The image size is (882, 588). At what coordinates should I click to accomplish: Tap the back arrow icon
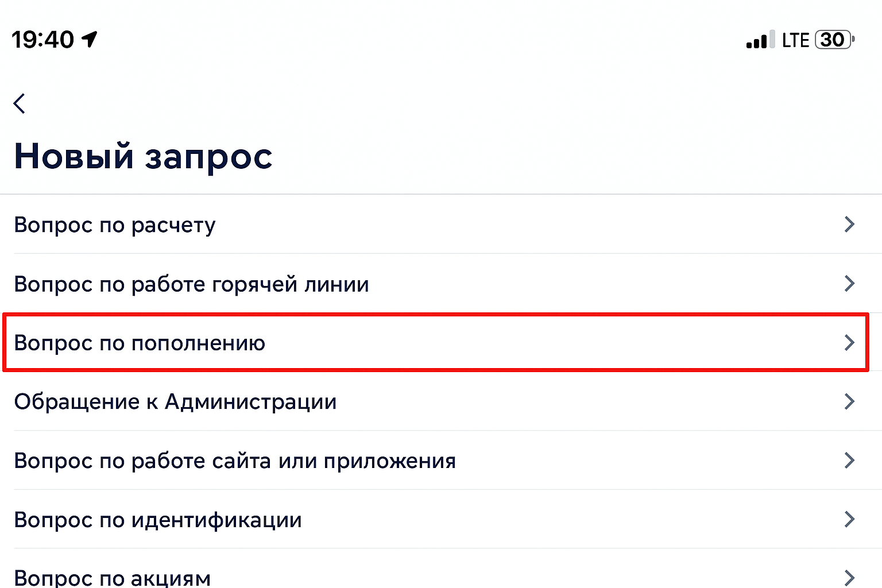pos(20,104)
